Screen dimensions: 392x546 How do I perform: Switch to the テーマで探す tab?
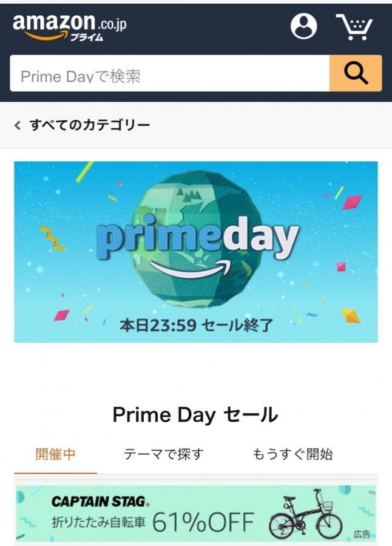pyautogui.click(x=164, y=454)
